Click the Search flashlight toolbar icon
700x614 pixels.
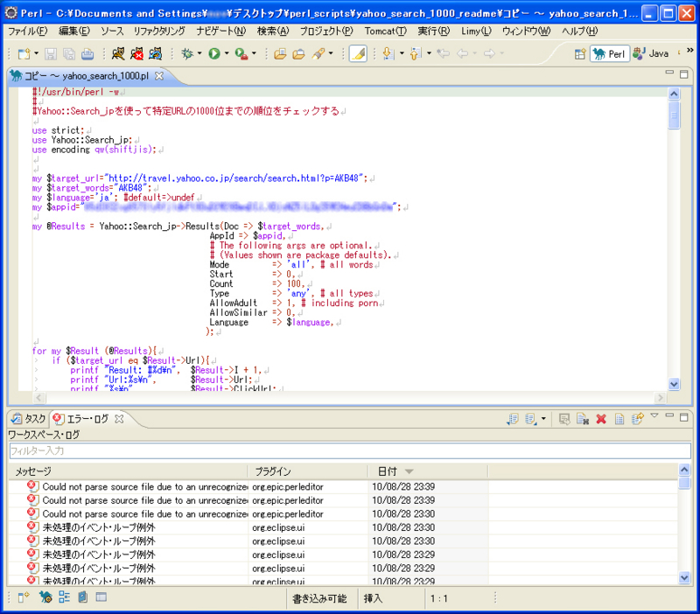pos(318,53)
